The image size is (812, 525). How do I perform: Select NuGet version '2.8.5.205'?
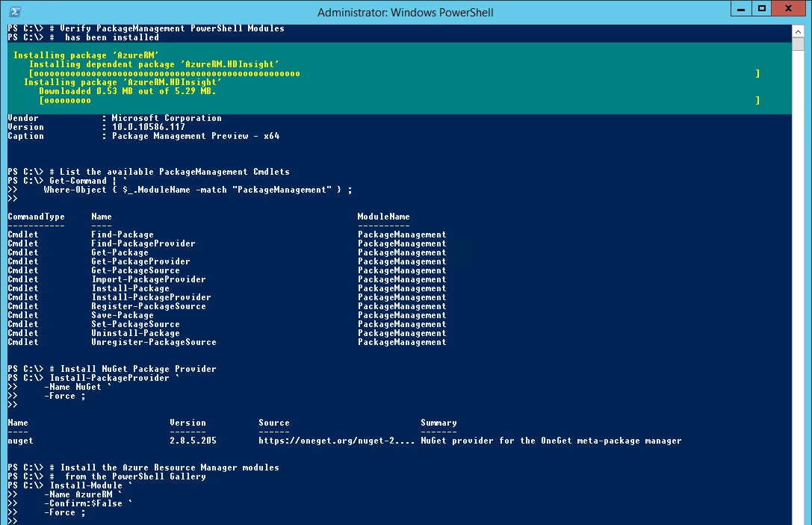pyautogui.click(x=193, y=441)
